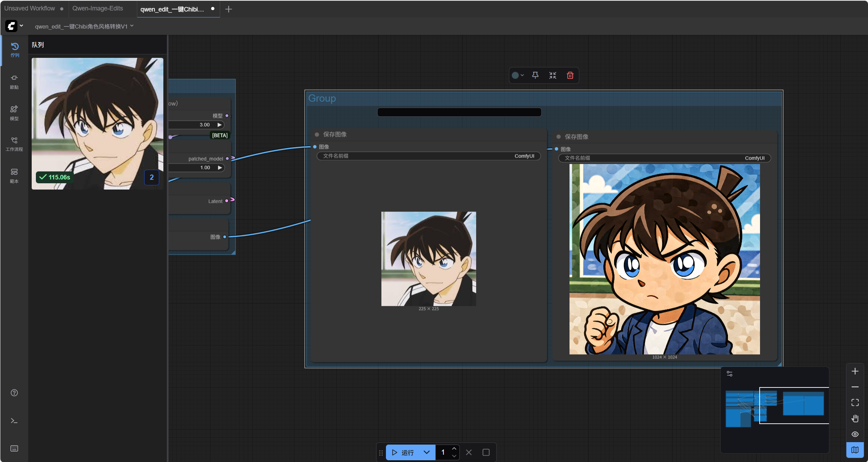Toggle link visibility eye icon

pos(855,434)
